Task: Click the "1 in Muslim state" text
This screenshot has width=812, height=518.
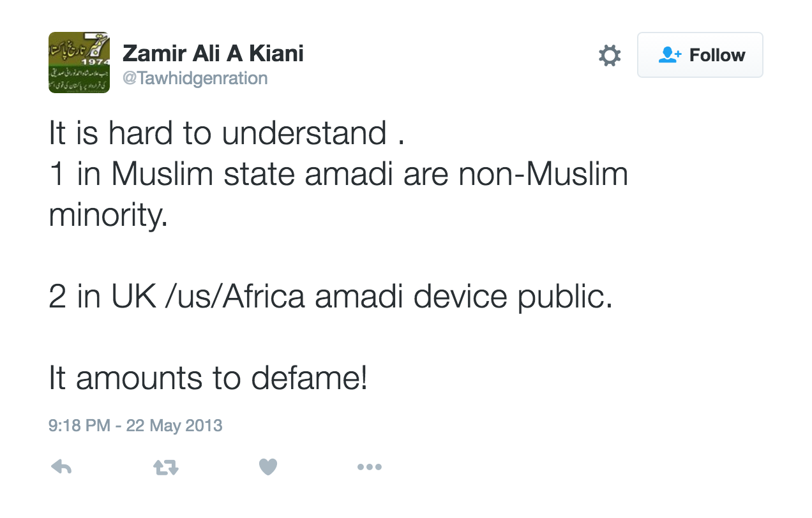Action: [x=172, y=175]
